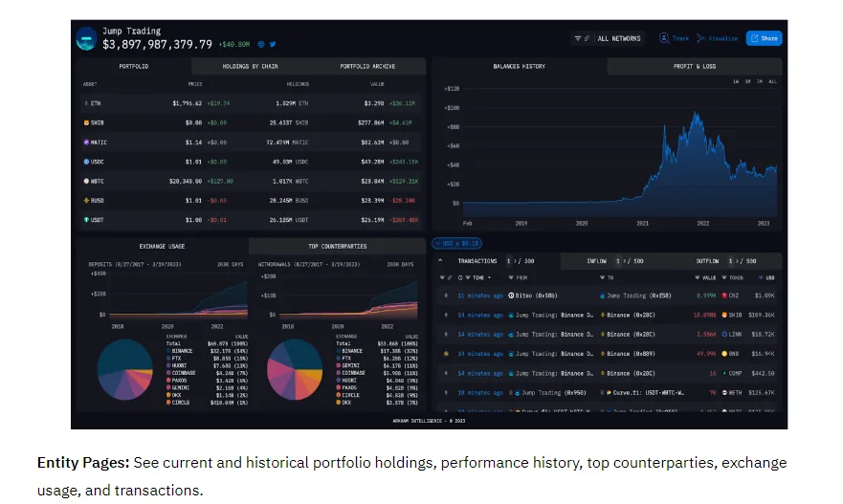This screenshot has height=504, width=843.
Task: Click the WETH token icon in transactions
Action: pos(724,393)
